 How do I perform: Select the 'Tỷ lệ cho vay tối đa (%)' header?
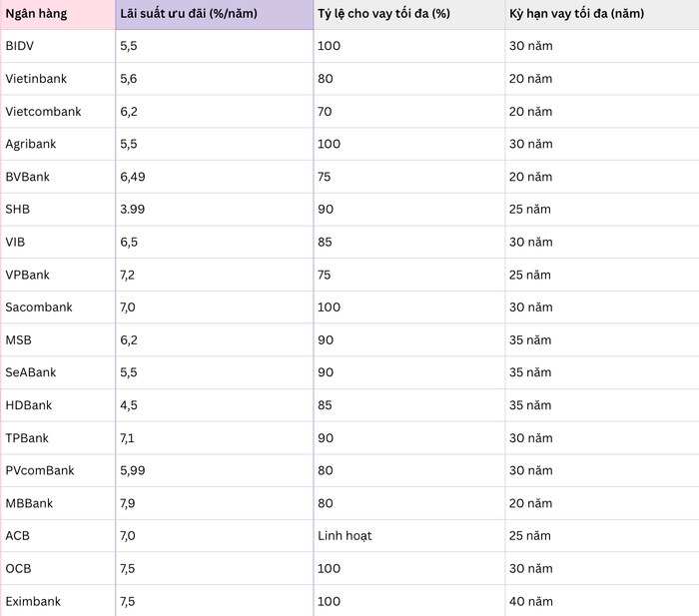(x=409, y=14)
